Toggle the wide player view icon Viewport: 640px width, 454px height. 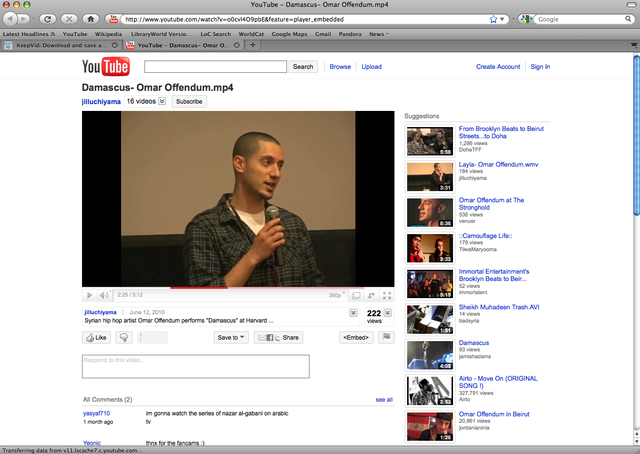(356, 295)
